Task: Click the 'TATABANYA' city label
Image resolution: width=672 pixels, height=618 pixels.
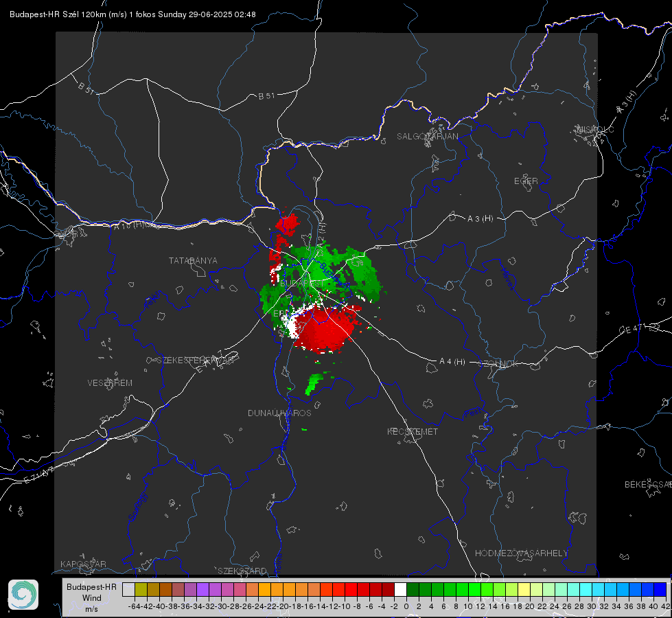Action: [193, 261]
